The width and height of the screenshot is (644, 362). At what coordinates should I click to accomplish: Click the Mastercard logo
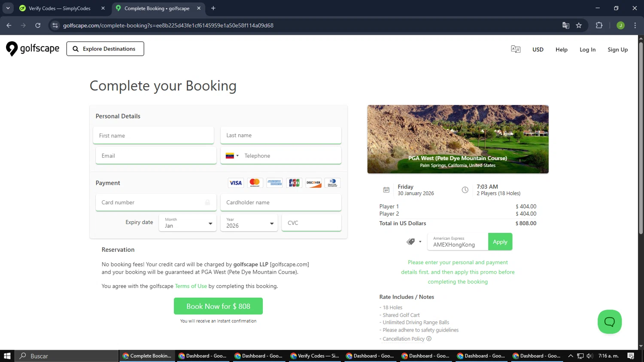coord(255,183)
